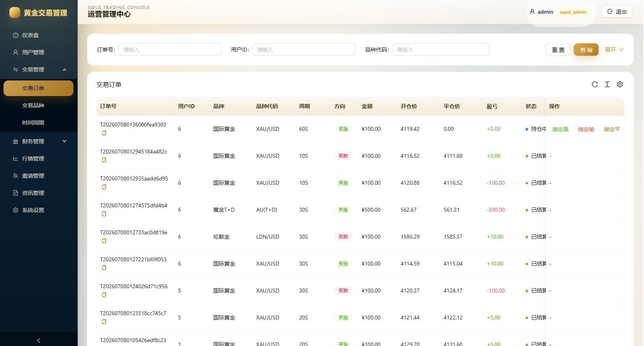Copy order number T202607080124026d71c956
The width and height of the screenshot is (644, 346).
click(x=104, y=295)
